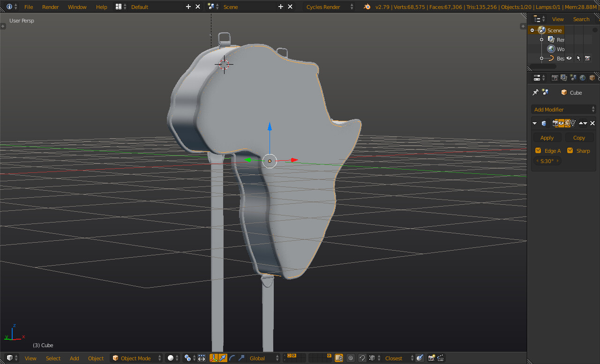The image size is (600, 364).
Task: Add a new screen layout next to Default
Action: 188,7
